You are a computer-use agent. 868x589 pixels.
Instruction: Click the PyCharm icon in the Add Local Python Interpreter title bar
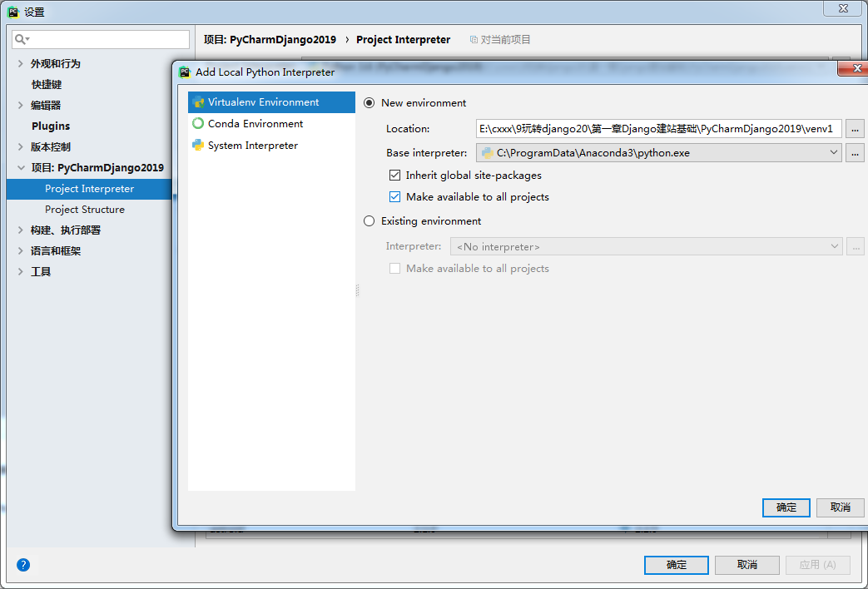pos(185,72)
